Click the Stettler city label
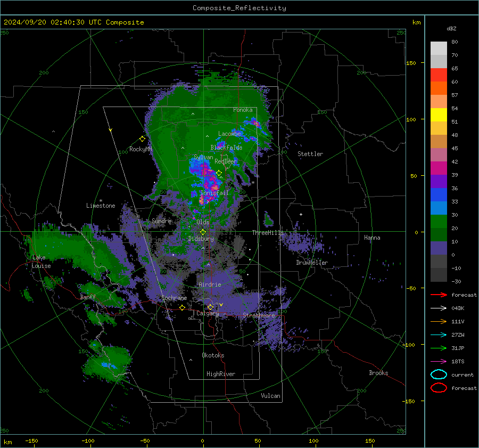Image resolution: width=479 pixels, height=448 pixels. tap(310, 154)
